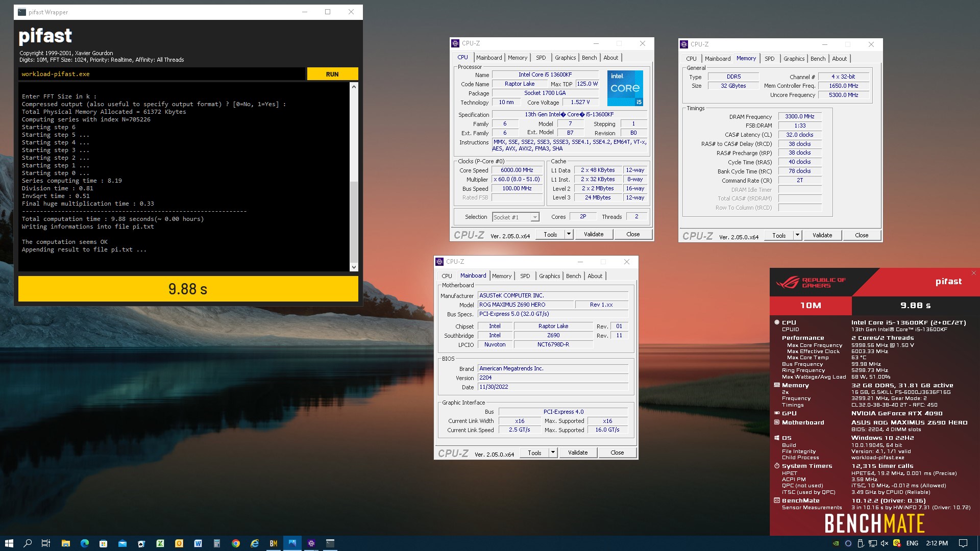The width and height of the screenshot is (980, 551).
Task: Launch Excel from taskbar
Action: [x=160, y=543]
